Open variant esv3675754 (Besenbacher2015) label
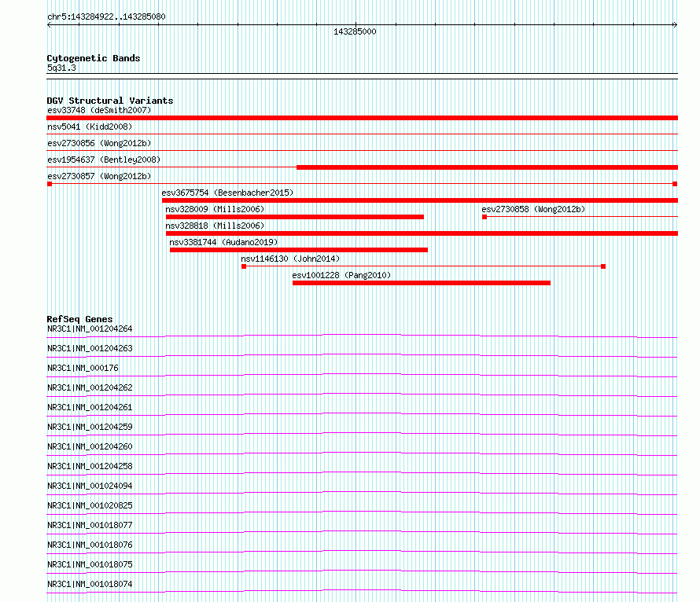Viewport: 700px width, 602px height. (x=227, y=193)
